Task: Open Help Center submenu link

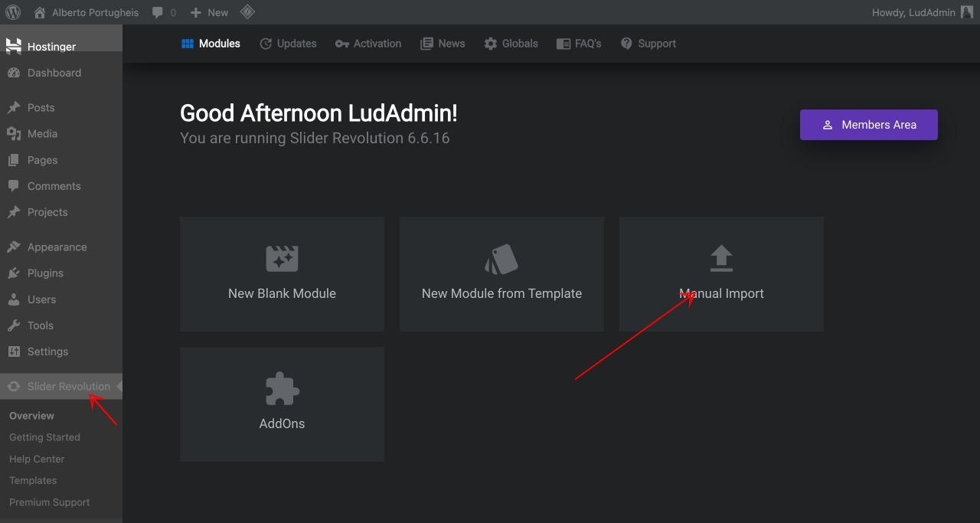Action: pyautogui.click(x=37, y=459)
